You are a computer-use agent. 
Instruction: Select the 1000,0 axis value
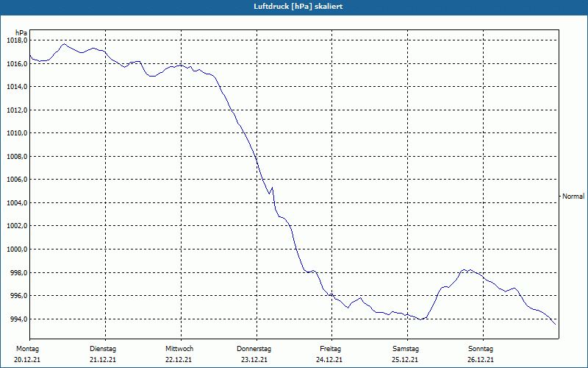click(x=17, y=250)
